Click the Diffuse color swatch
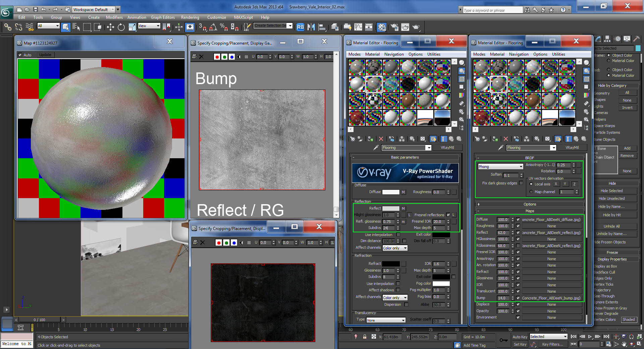 391,192
